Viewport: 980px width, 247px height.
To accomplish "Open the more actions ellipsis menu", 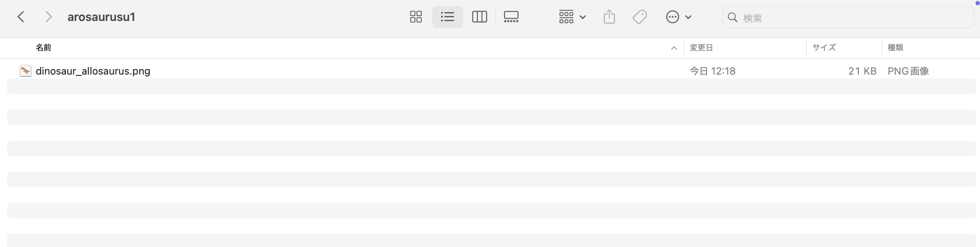I will [678, 17].
